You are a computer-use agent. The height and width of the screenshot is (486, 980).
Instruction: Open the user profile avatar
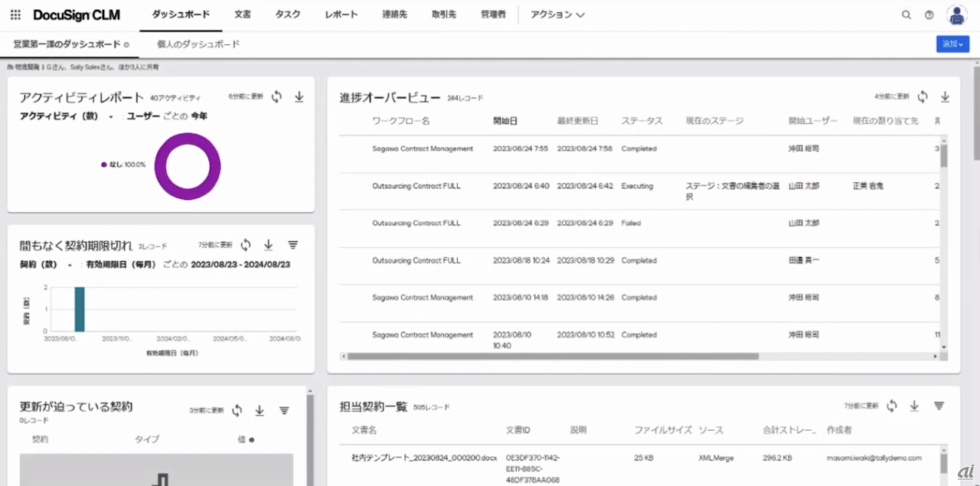click(x=956, y=15)
